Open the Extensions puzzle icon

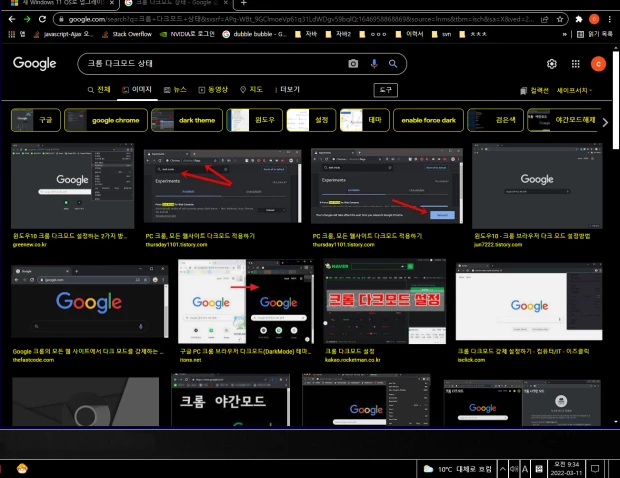(x=579, y=19)
